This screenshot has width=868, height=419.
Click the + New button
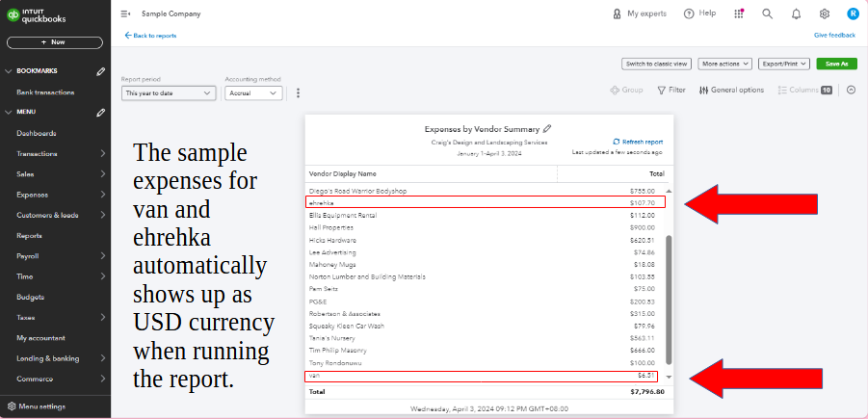(x=55, y=42)
